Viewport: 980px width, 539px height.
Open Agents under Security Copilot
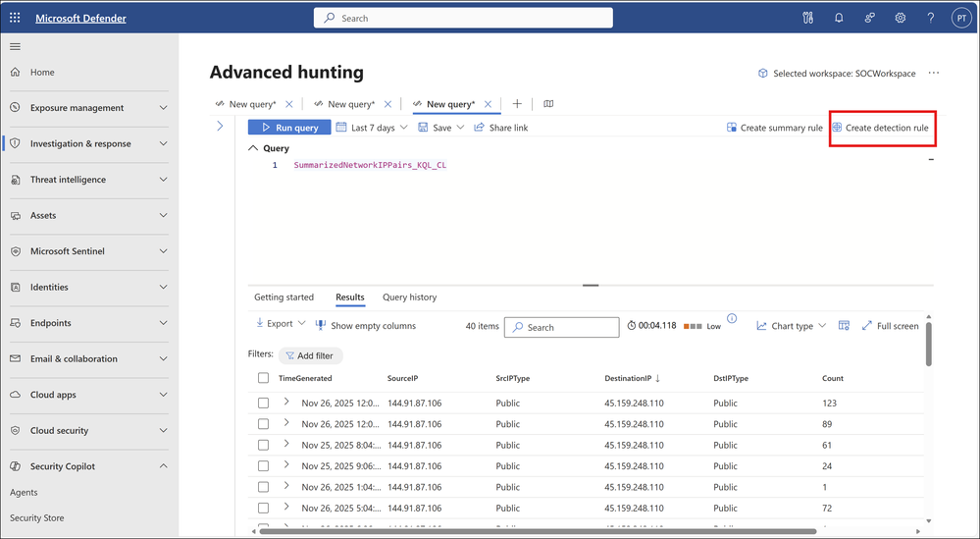tap(24, 493)
